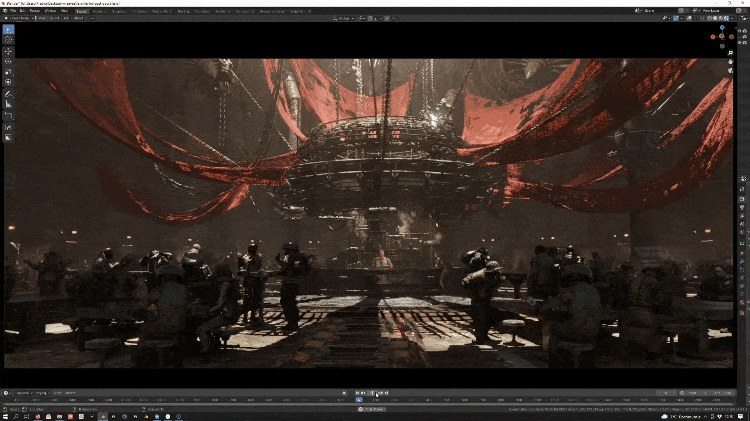
Task: Open the timeline editor type selector
Action: click(x=7, y=393)
